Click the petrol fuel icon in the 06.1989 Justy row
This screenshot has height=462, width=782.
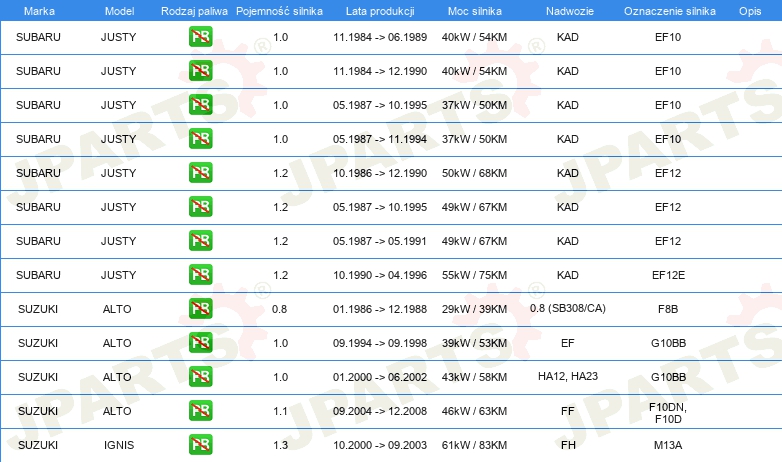coord(200,36)
